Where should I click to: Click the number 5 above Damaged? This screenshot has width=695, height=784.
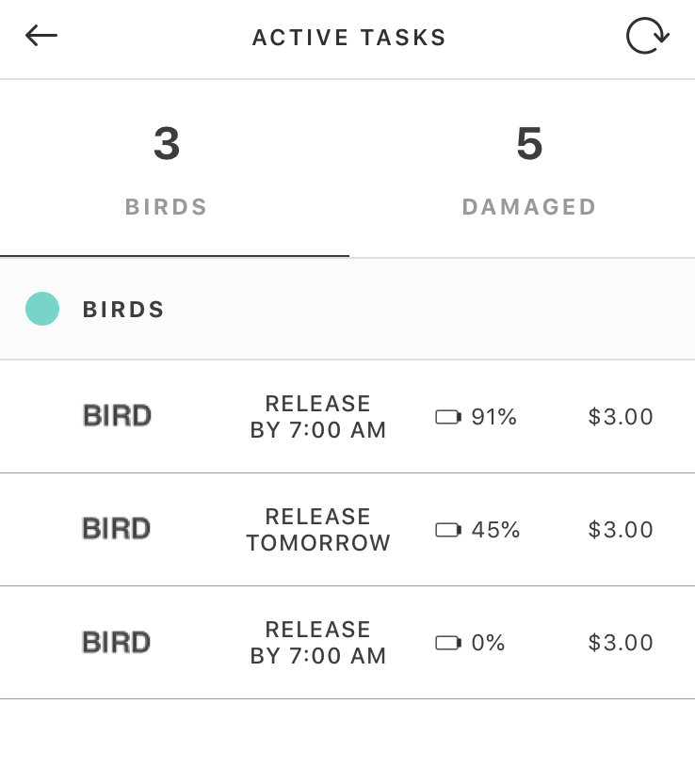click(529, 144)
